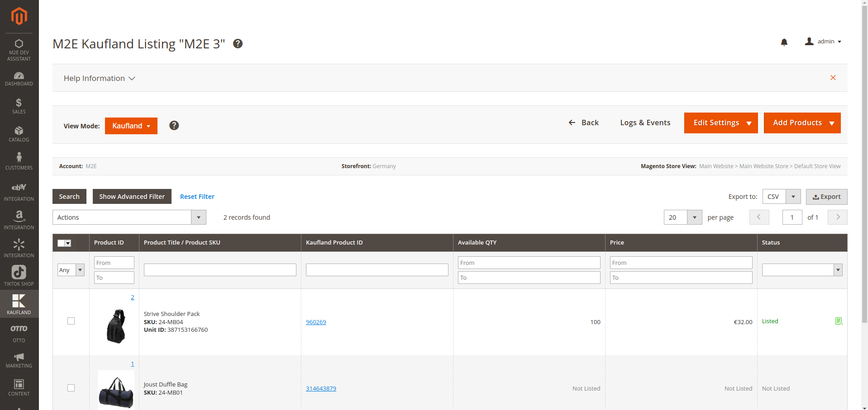
Task: Open the Magento logo home link
Action: tap(19, 16)
